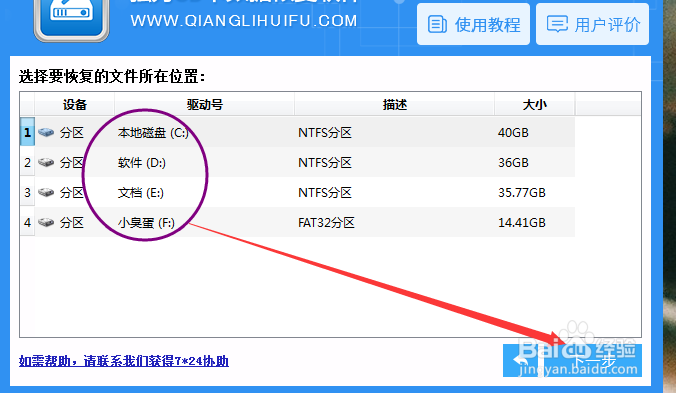676x393 pixels.
Task: Open the 使用教程 tutorial button
Action: point(473,24)
